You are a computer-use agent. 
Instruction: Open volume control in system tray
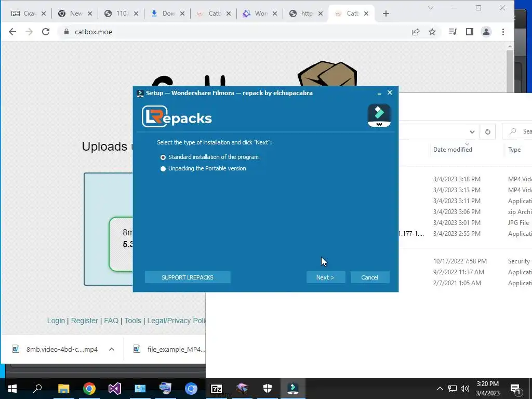tap(465, 389)
